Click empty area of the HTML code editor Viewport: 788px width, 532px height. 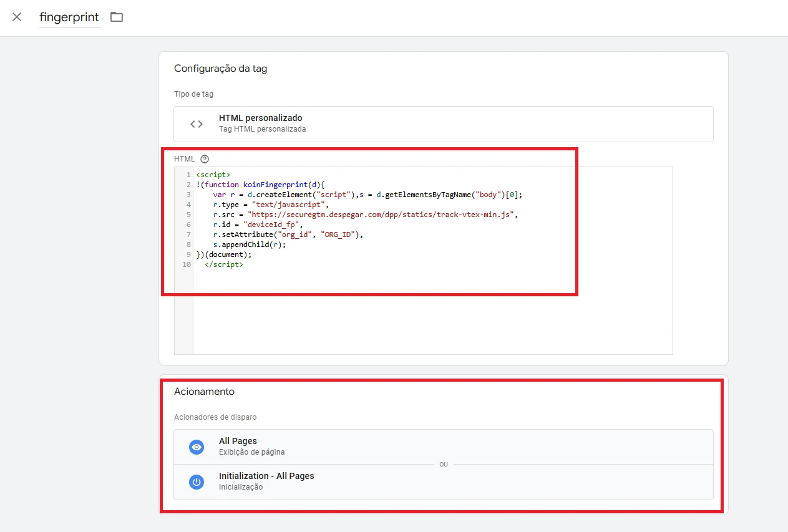coord(433,312)
